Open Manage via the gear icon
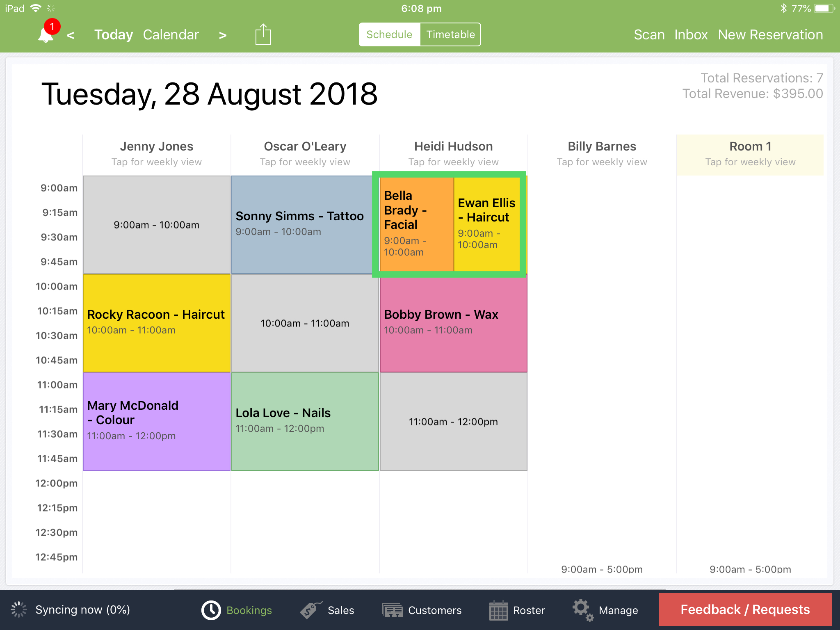Screen dimensions: 840x630 (582, 610)
